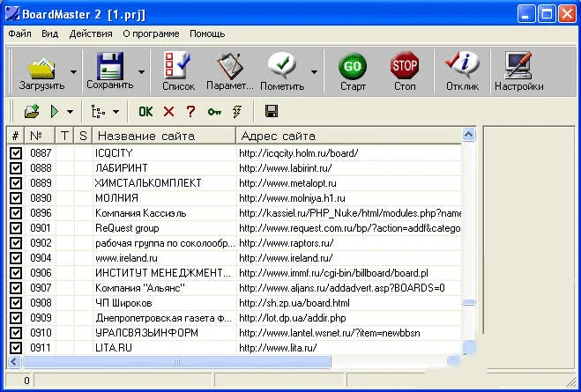Click the tree structure icon

click(98, 111)
